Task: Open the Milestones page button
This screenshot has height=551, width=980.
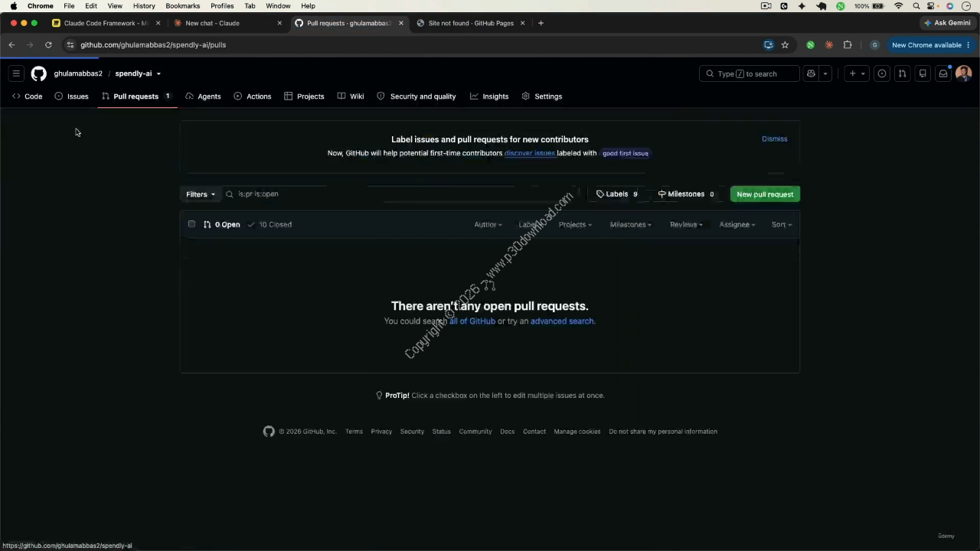Action: [x=686, y=194]
